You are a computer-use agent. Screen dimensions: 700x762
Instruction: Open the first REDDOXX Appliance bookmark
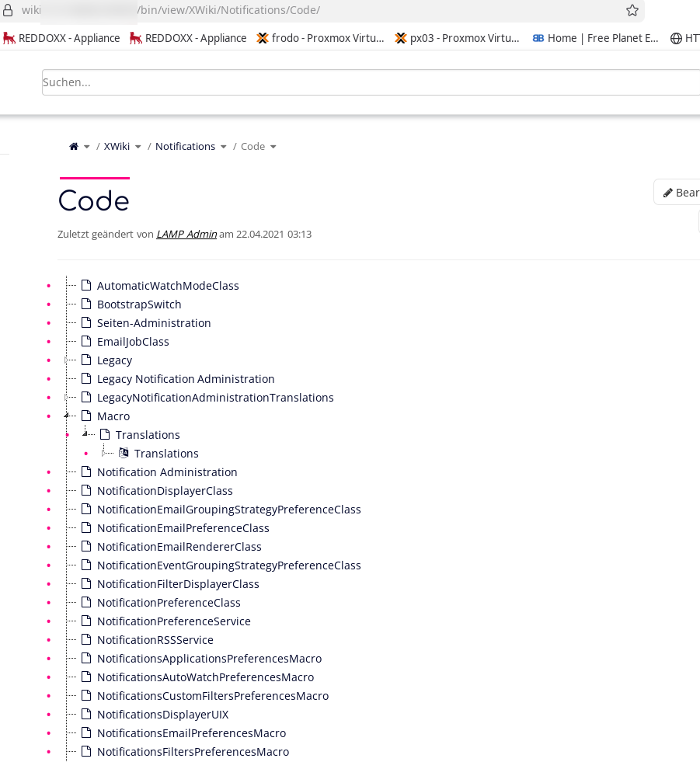[x=61, y=38]
